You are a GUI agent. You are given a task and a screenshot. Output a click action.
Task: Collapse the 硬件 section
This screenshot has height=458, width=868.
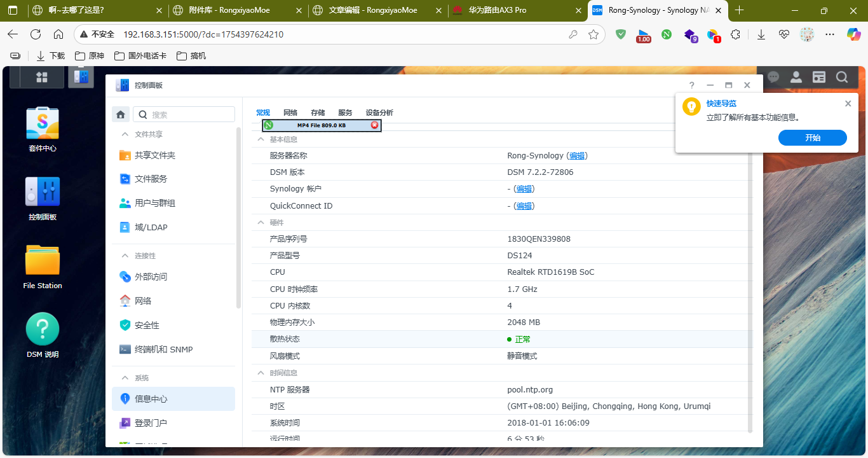(261, 223)
